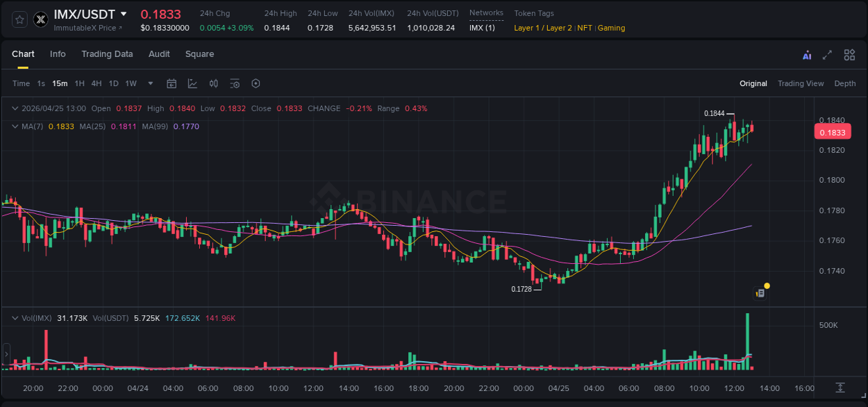Click the Gaming token tag link

pos(611,28)
